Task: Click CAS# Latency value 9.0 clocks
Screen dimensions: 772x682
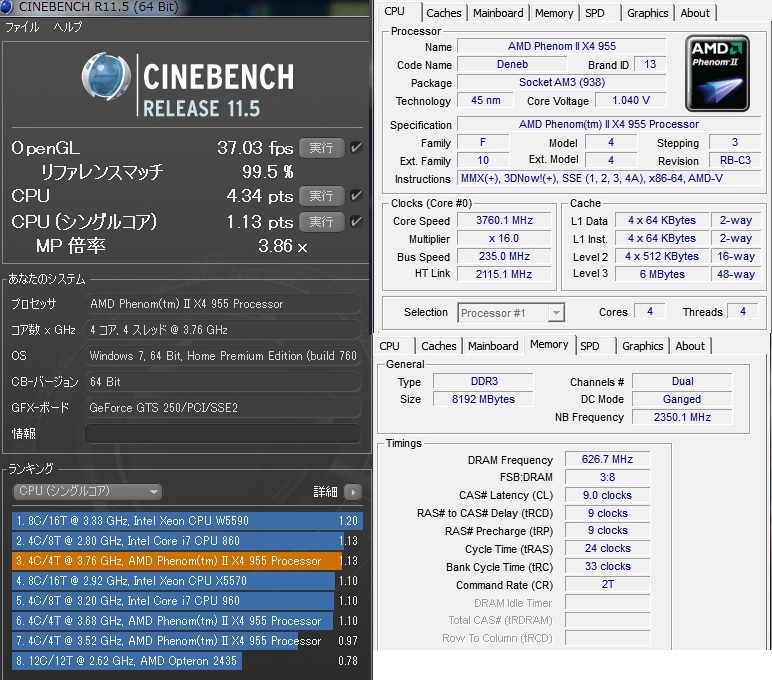Action: click(x=607, y=495)
